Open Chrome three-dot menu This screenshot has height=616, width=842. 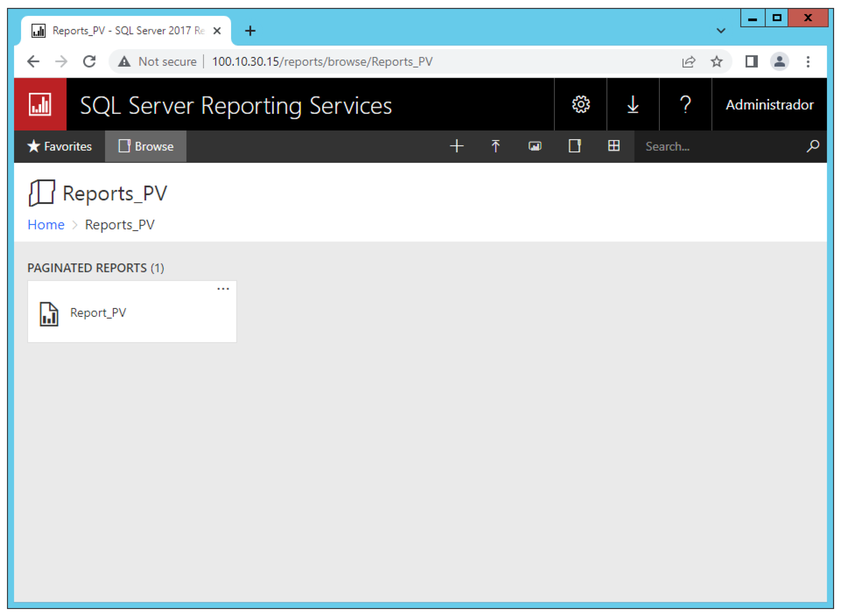(808, 61)
